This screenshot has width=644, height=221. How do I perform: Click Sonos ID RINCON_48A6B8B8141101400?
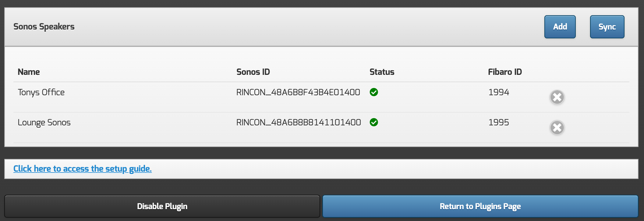click(299, 122)
